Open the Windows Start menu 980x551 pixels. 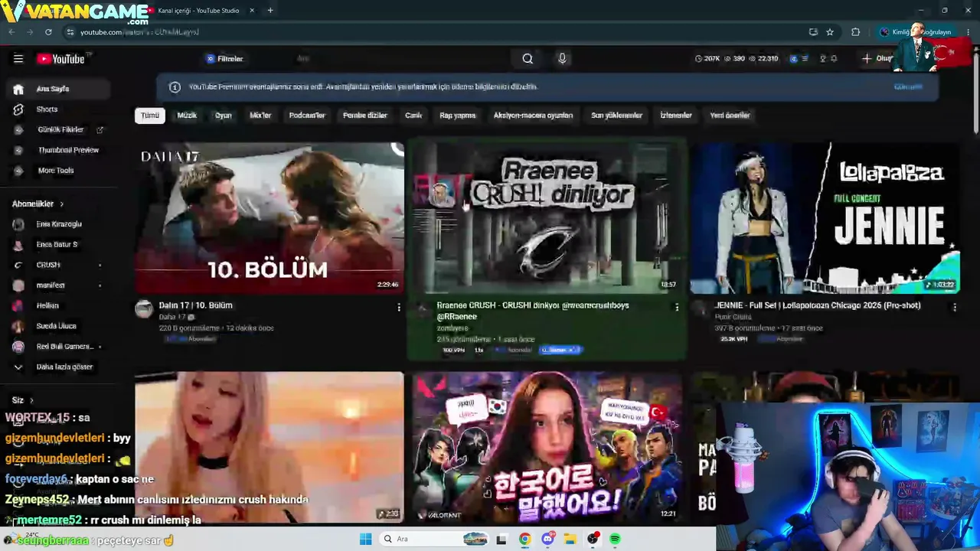(366, 540)
